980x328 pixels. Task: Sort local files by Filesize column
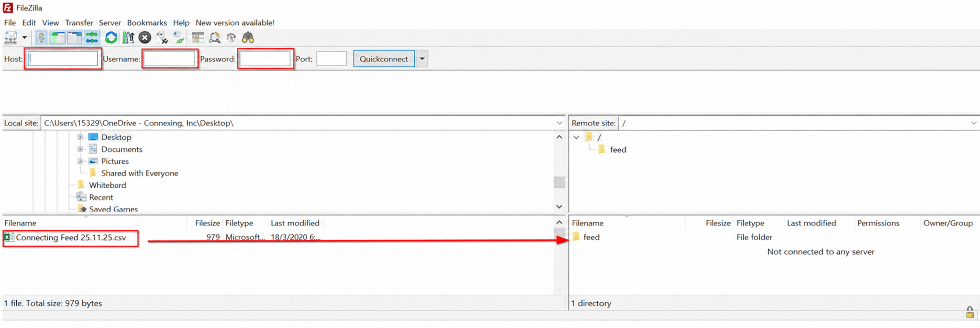[207, 223]
